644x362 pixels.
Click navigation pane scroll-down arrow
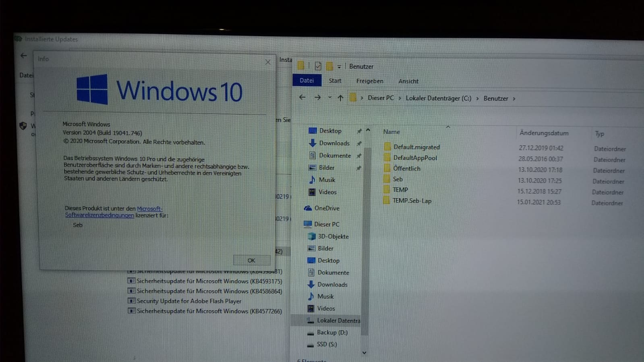point(364,353)
